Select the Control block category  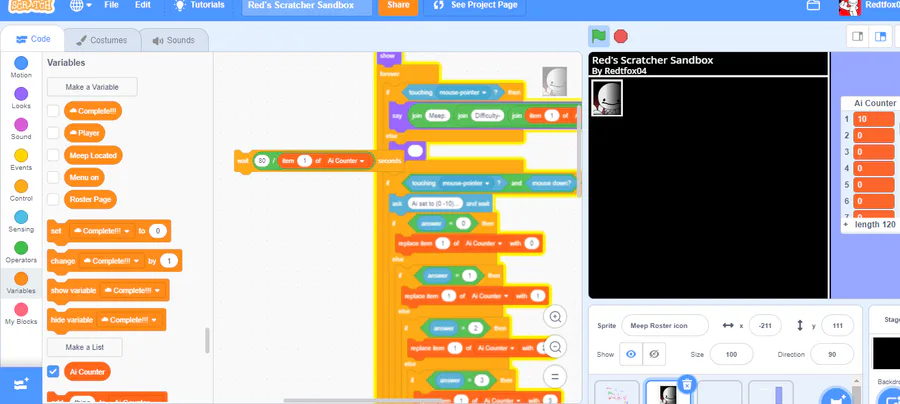pyautogui.click(x=21, y=191)
